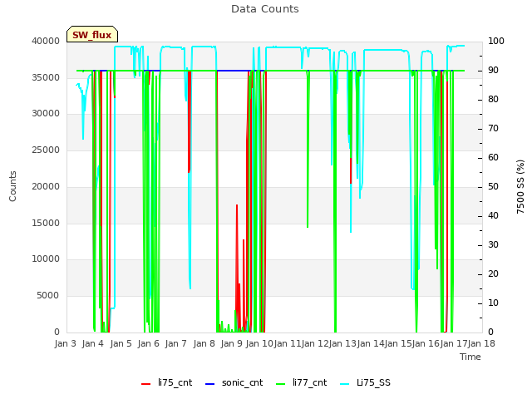Click the SW_flux label badge
Image resolution: width=532 pixels, height=399 pixels.
tap(92, 34)
